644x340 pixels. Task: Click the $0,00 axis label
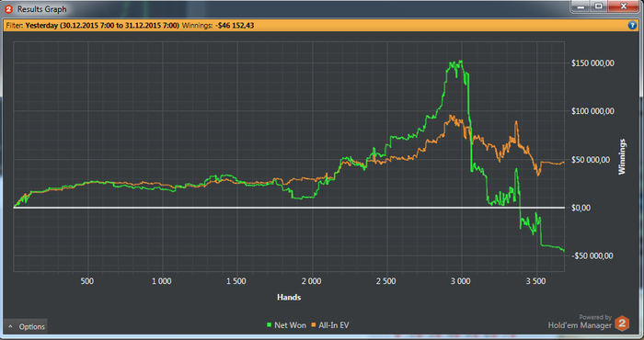coord(581,208)
